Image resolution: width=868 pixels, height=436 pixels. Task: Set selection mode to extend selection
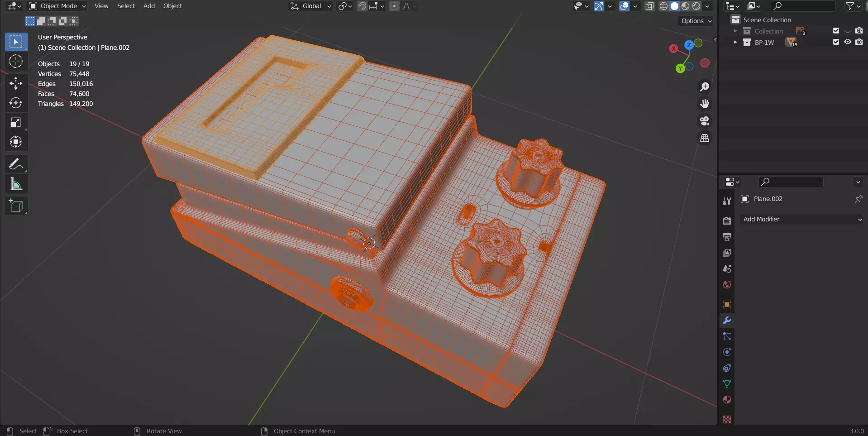(41, 21)
